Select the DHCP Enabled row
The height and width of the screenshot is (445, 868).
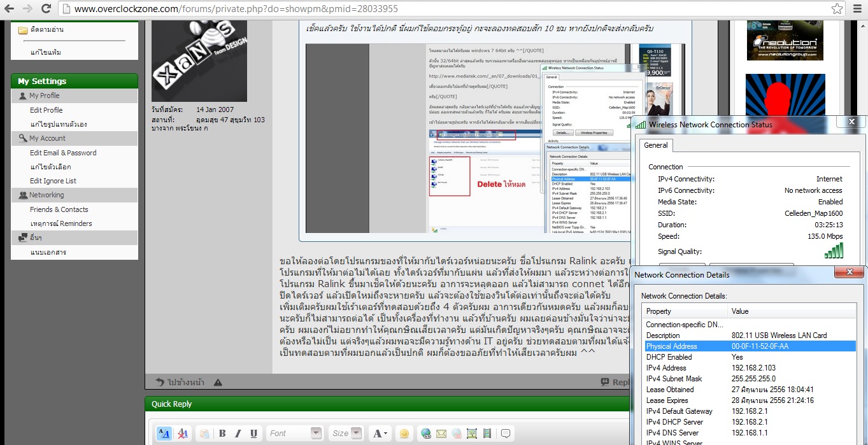pos(750,357)
